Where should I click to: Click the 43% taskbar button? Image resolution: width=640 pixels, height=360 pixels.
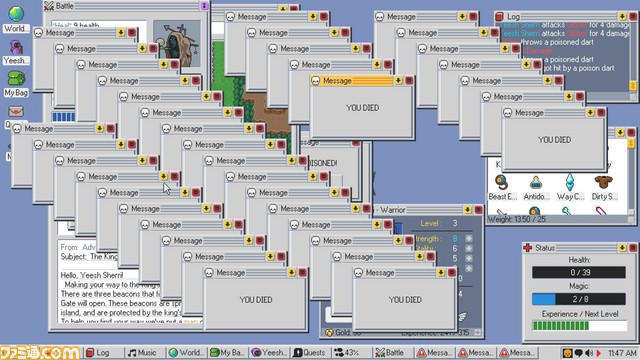click(x=348, y=353)
